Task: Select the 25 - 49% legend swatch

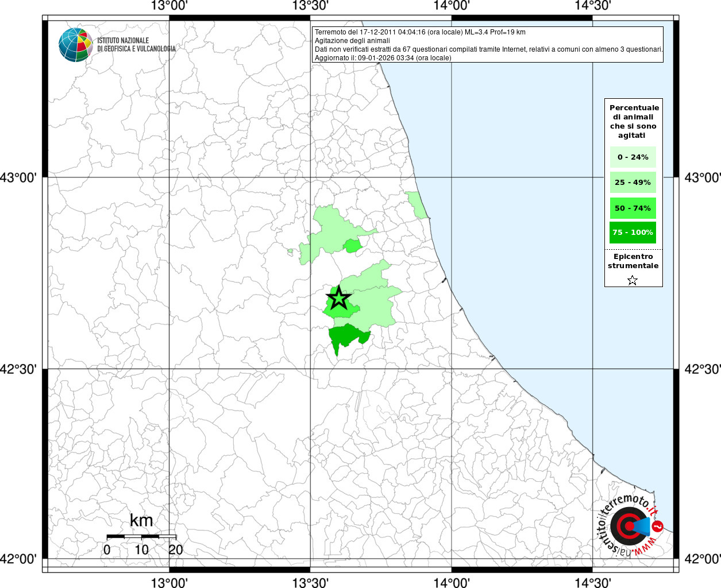Action: pos(633,183)
